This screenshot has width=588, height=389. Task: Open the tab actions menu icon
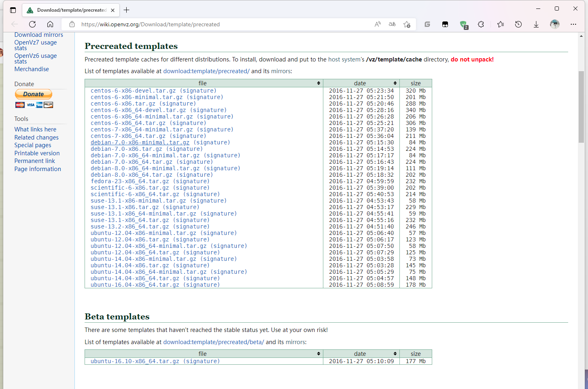(x=13, y=10)
